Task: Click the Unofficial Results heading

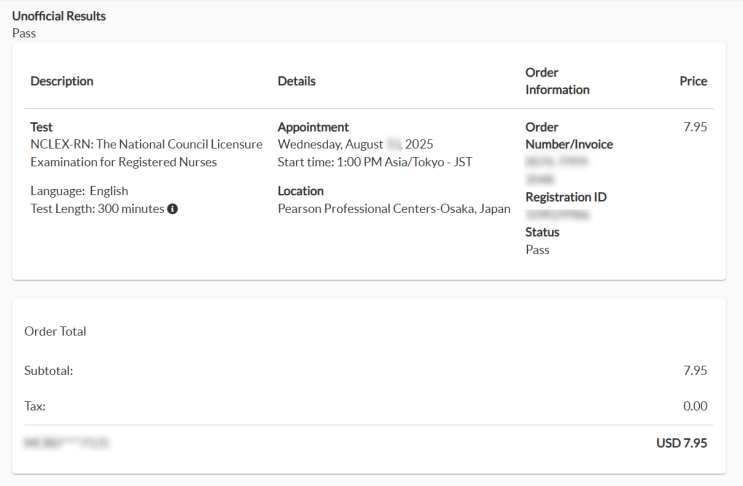Action: tap(59, 16)
